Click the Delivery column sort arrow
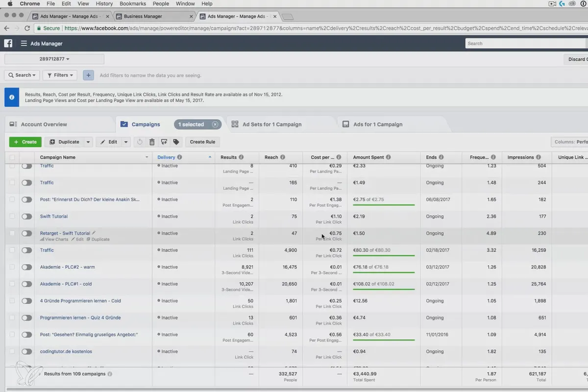The image size is (588, 392). click(x=210, y=157)
